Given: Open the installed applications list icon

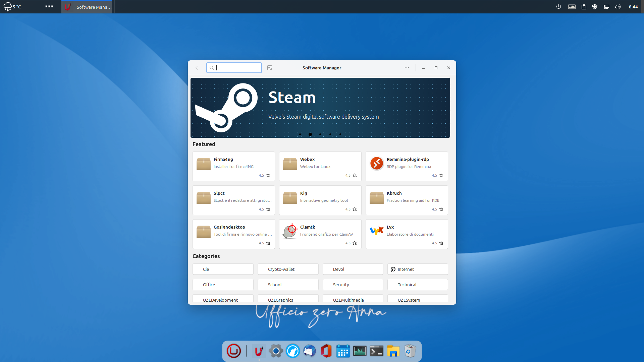Looking at the screenshot, I should tap(270, 68).
